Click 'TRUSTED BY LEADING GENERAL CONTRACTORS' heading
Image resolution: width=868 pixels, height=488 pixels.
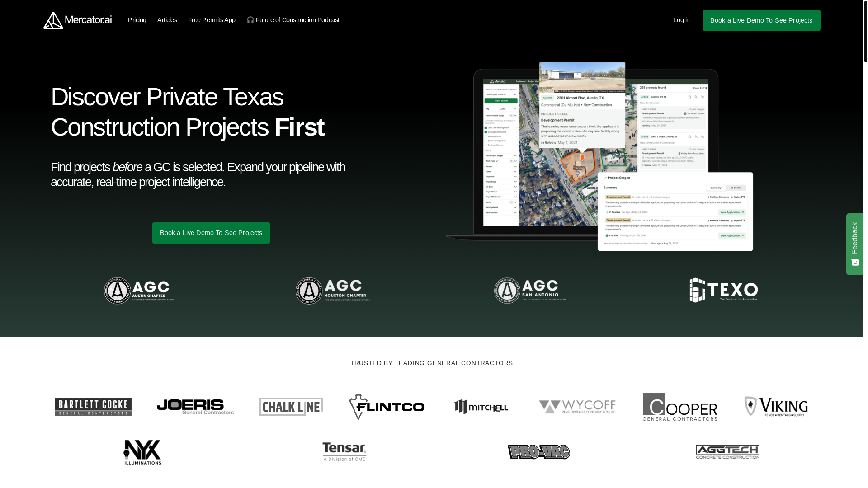[x=432, y=363]
